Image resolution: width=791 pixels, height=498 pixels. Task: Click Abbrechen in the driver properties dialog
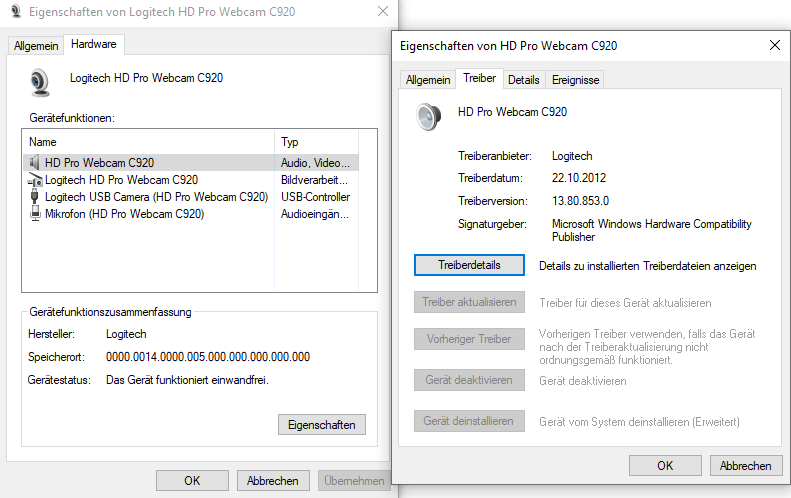coord(746,465)
